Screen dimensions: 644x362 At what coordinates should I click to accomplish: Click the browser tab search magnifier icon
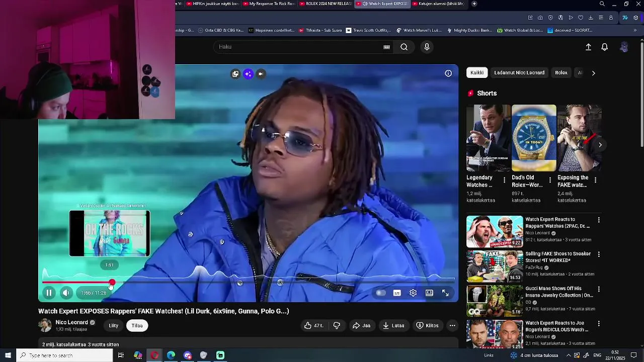602,4
